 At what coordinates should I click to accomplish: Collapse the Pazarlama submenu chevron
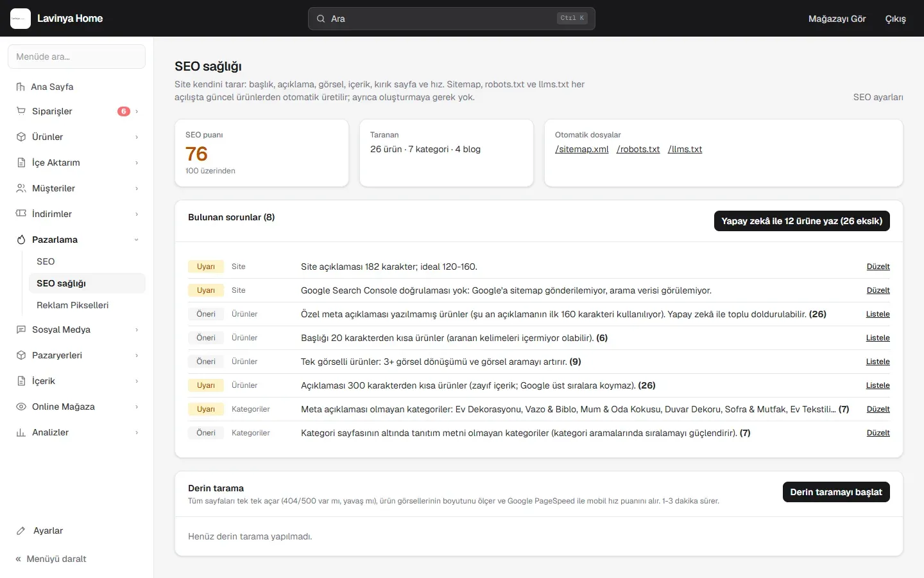click(x=137, y=240)
